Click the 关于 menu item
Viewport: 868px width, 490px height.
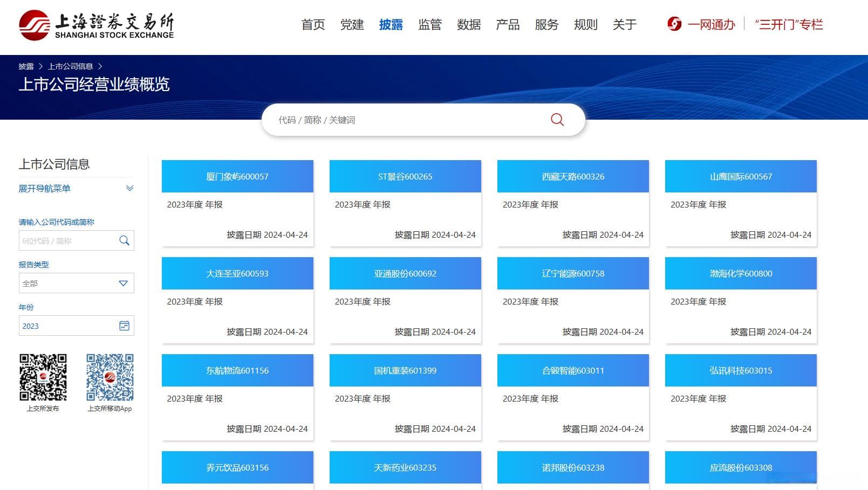click(x=625, y=25)
